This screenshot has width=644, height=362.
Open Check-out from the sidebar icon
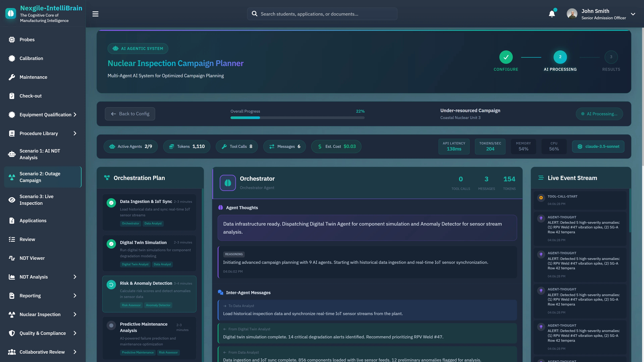point(12,96)
